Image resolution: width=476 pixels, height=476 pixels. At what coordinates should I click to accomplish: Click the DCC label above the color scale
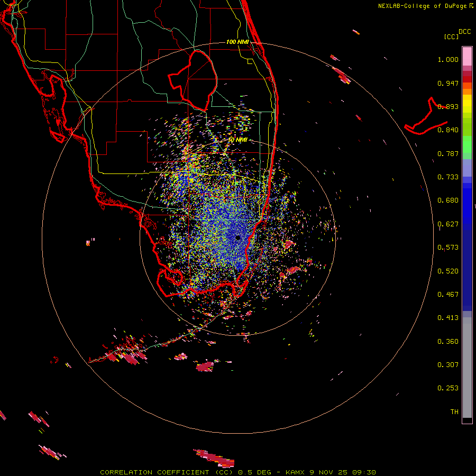tap(465, 32)
